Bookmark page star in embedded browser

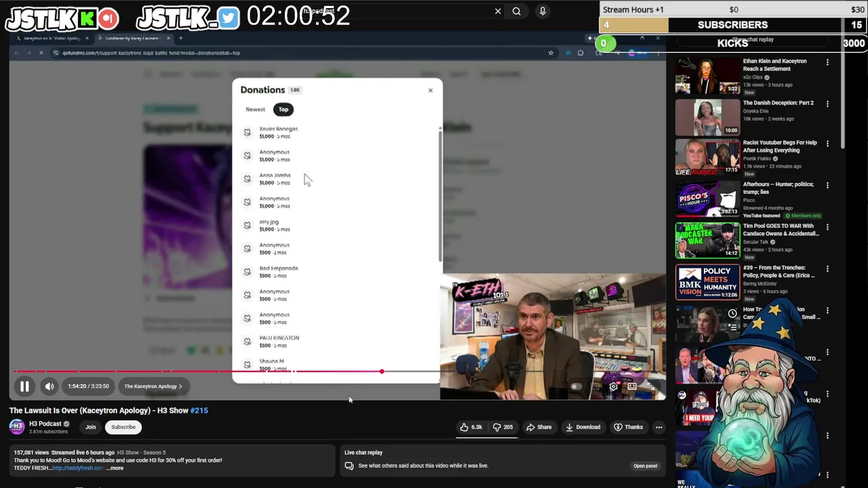point(551,53)
